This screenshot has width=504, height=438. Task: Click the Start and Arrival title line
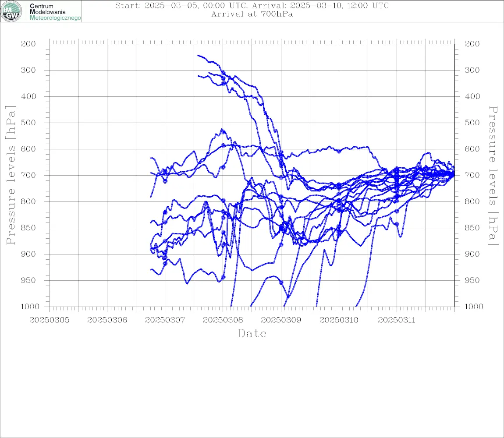tap(252, 5)
